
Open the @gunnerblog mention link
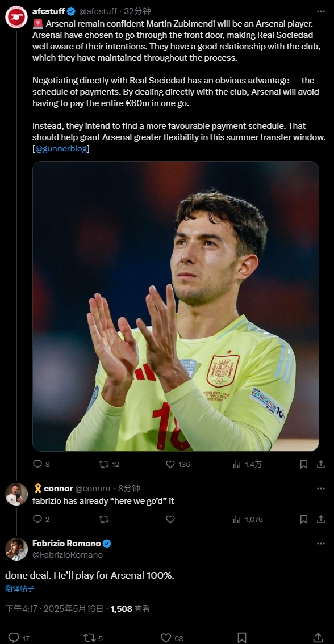[61, 149]
